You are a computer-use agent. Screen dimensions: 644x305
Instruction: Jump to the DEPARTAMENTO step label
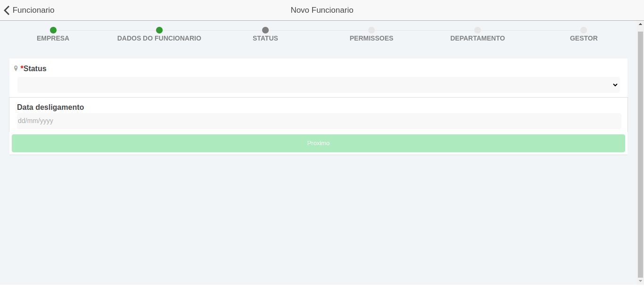(478, 38)
